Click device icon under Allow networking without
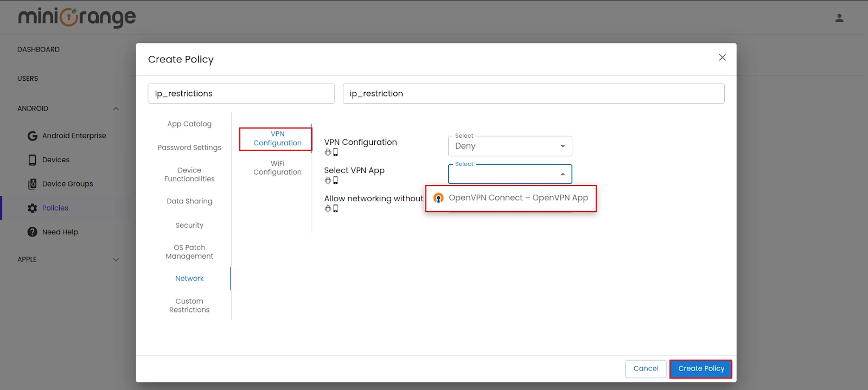This screenshot has height=390, width=868. pyautogui.click(x=335, y=209)
